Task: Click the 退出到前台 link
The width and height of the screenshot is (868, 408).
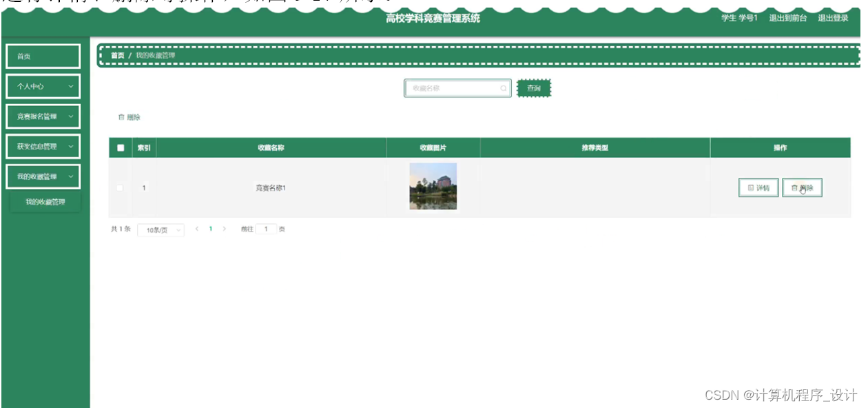Action: 788,18
